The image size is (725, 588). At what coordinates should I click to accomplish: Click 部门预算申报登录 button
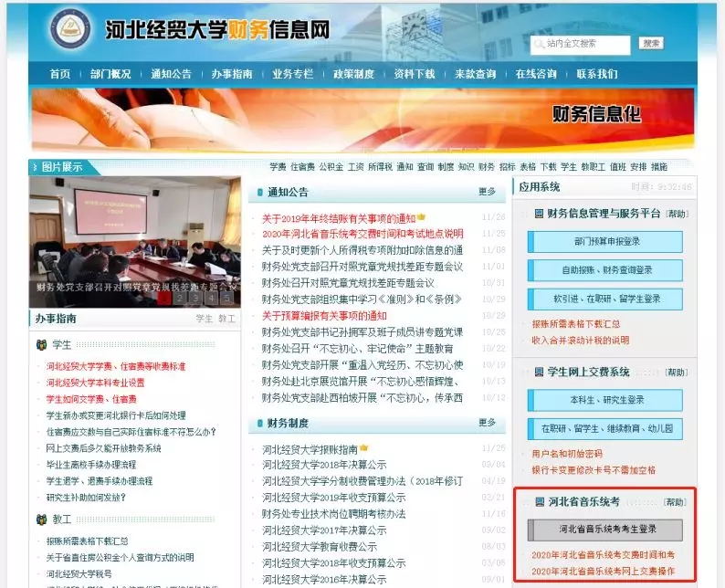click(x=605, y=241)
